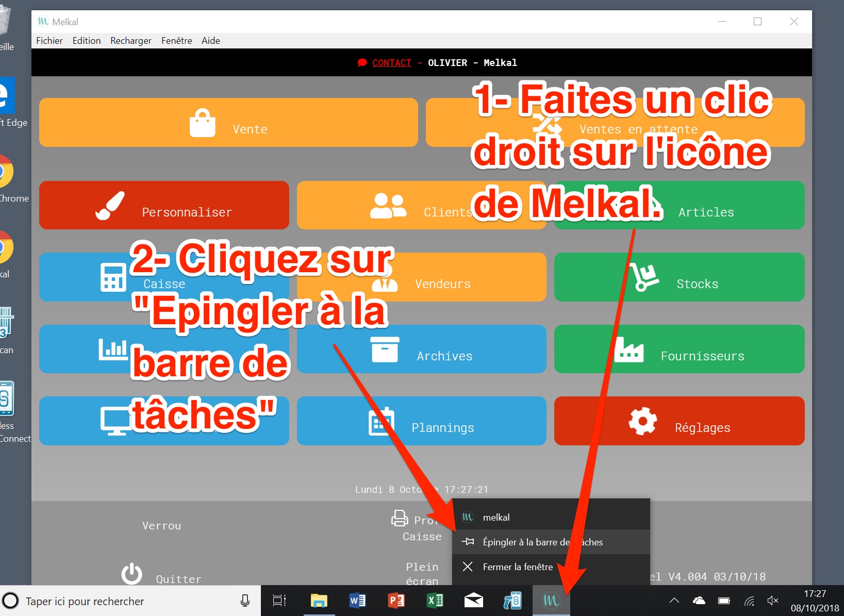Viewport: 844px width, 616px height.
Task: Open Word from the taskbar
Action: point(358,601)
